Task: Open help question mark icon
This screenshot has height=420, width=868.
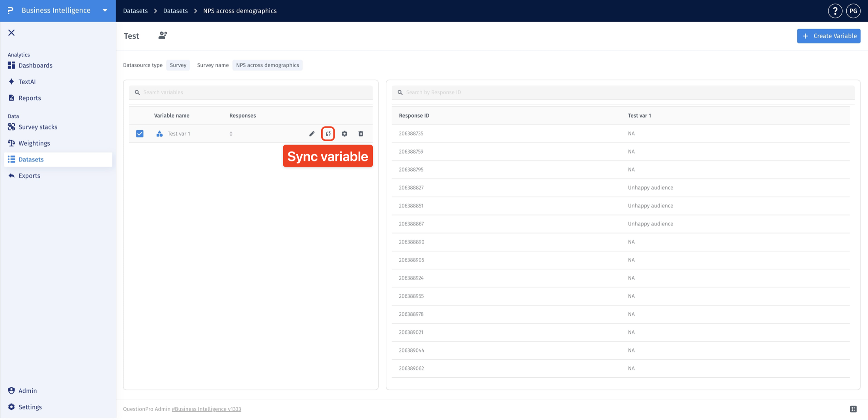Action: point(835,11)
